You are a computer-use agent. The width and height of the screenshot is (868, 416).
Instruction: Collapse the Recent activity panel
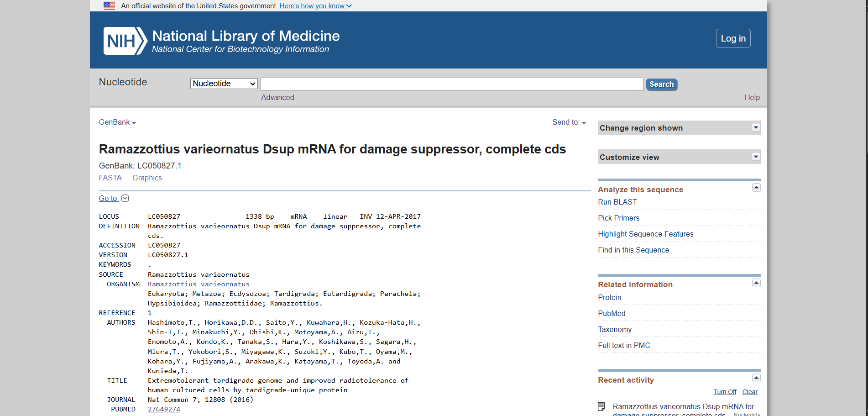click(x=756, y=378)
